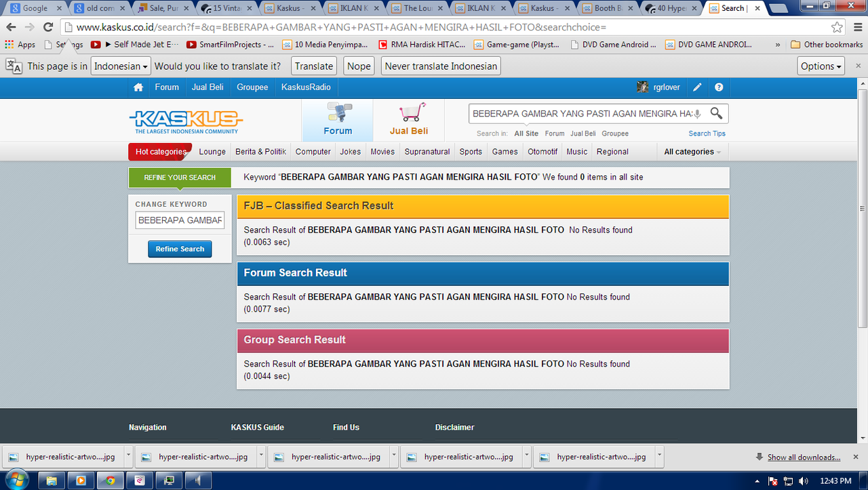Screen dimensions: 868x490
Task: Open menu arrow of fifth downloaded jpg
Action: click(x=660, y=455)
